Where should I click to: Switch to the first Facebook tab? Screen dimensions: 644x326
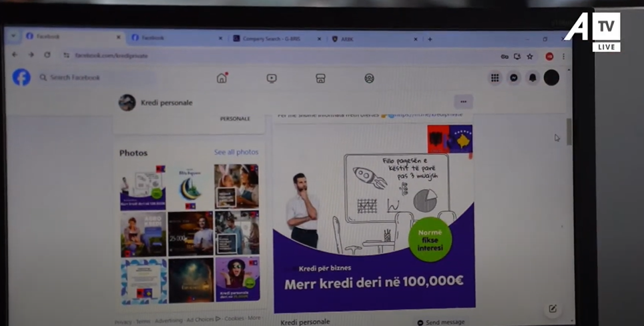point(74,37)
